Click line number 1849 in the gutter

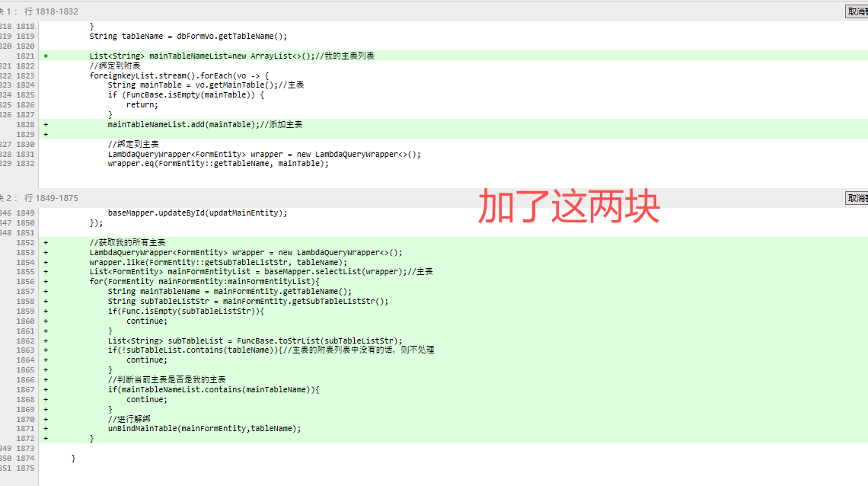pyautogui.click(x=25, y=213)
